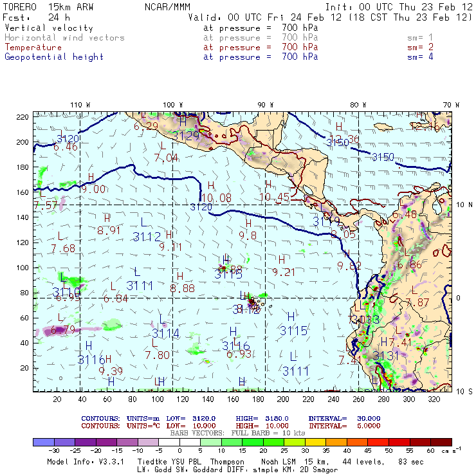This screenshot has height=476, width=476.
Task: Click the red 'Temperature' field label
Action: [33, 48]
